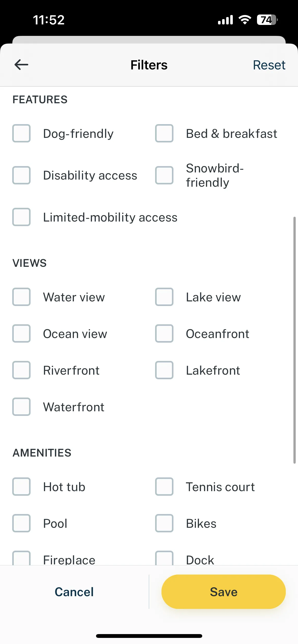298x644 pixels.
Task: Tap the Wi-Fi status icon
Action: point(245,20)
